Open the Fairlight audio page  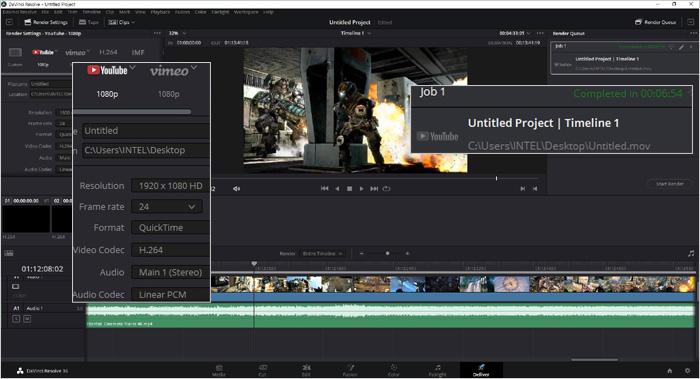click(438, 371)
